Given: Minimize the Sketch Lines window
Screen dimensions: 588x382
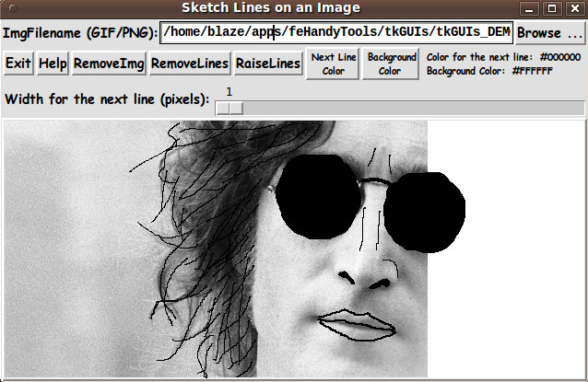Looking at the screenshot, I should coord(529,9).
